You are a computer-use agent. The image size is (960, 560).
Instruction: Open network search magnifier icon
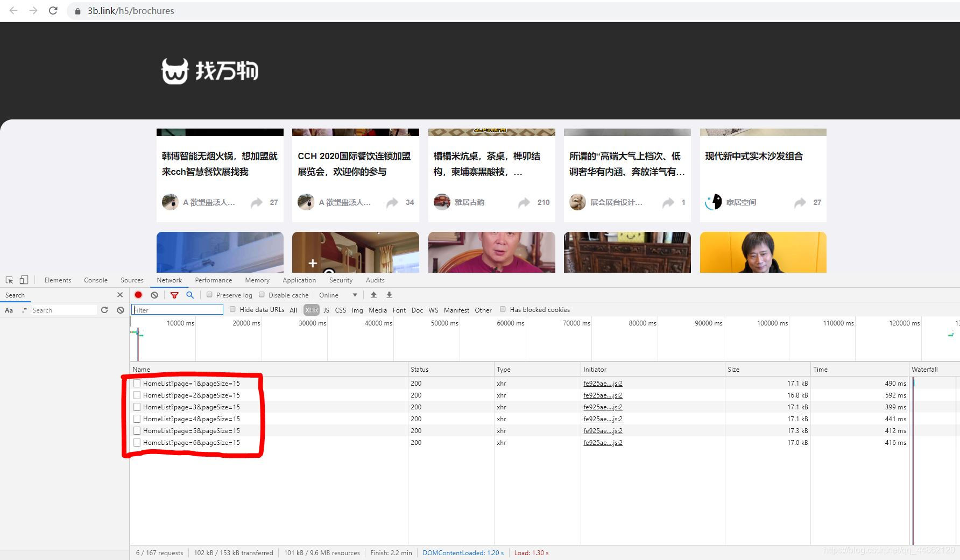(190, 295)
